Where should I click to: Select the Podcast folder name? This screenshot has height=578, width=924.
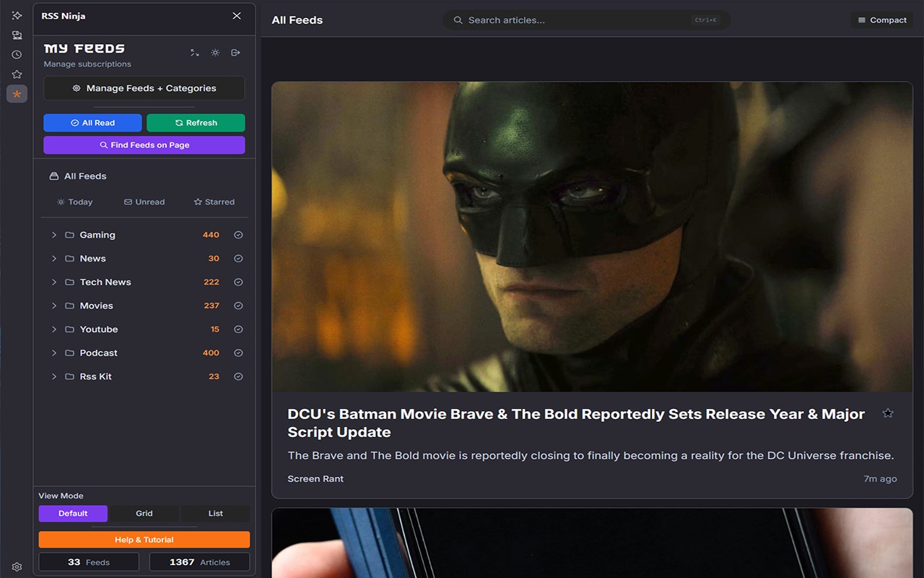[x=99, y=353]
